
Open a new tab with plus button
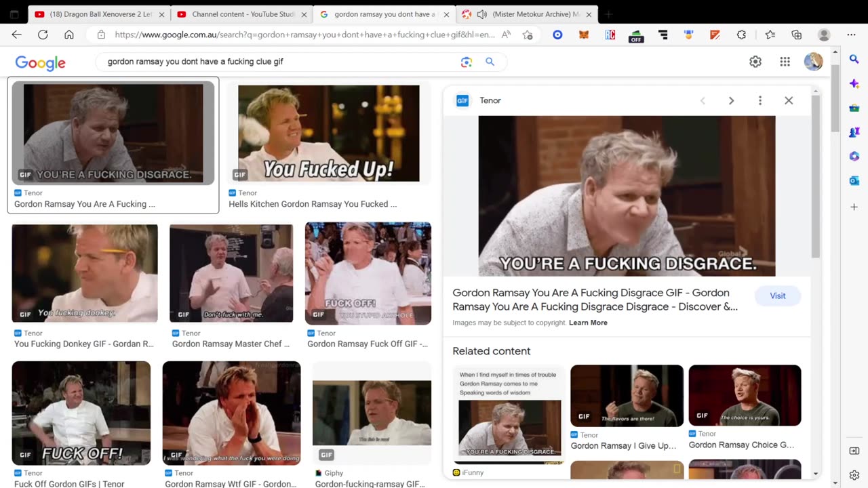608,14
